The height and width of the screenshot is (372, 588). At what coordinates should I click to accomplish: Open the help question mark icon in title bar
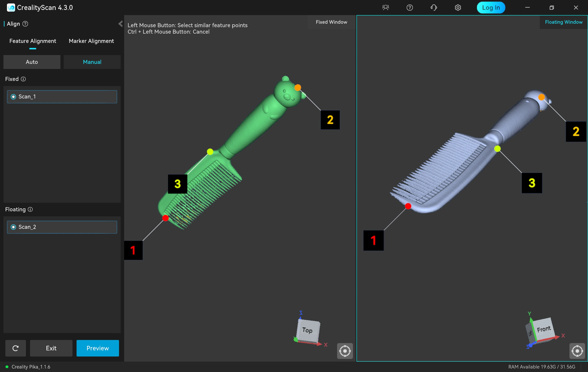(x=410, y=8)
